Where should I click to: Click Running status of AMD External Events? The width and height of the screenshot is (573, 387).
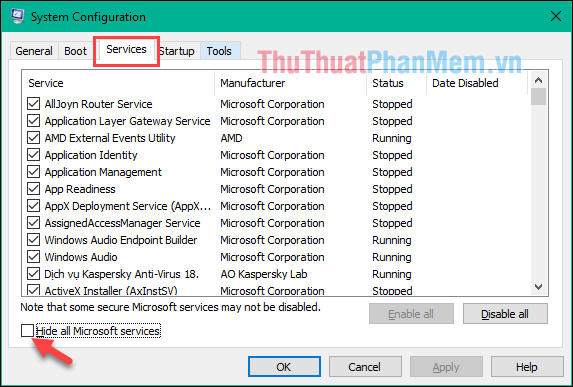[x=392, y=138]
